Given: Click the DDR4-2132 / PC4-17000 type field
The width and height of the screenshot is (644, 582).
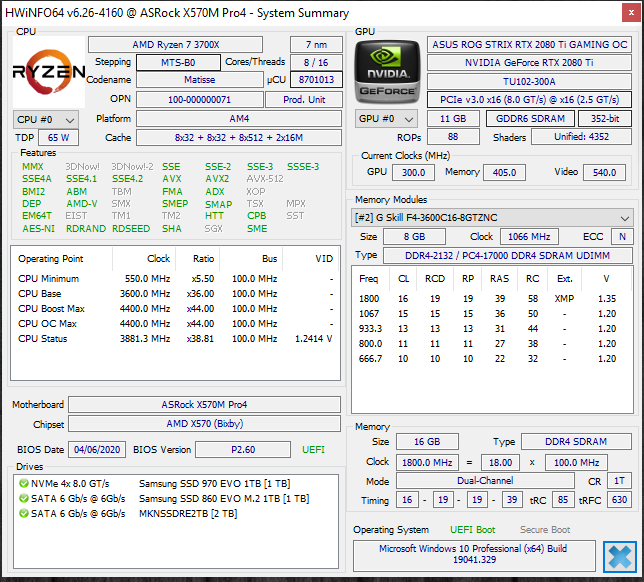Looking at the screenshot, I should click(508, 255).
